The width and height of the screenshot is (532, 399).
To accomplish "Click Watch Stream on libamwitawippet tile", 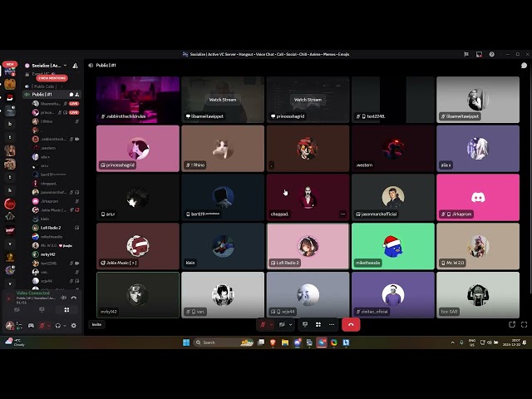I will (x=223, y=100).
